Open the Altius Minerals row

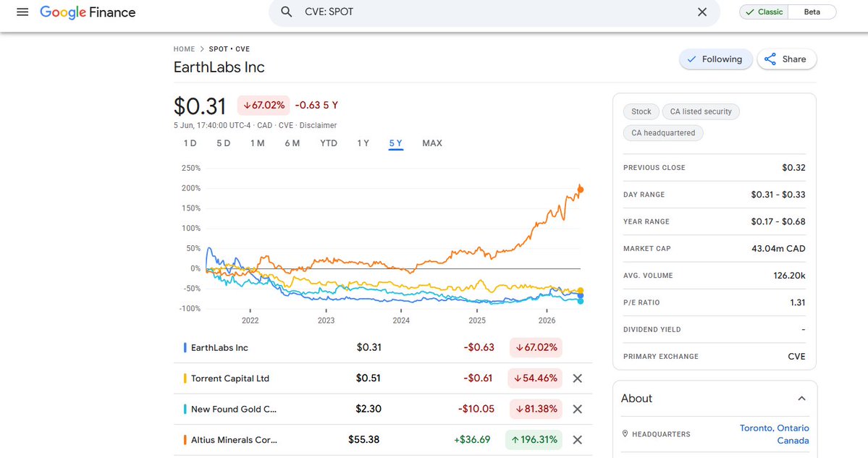382,440
